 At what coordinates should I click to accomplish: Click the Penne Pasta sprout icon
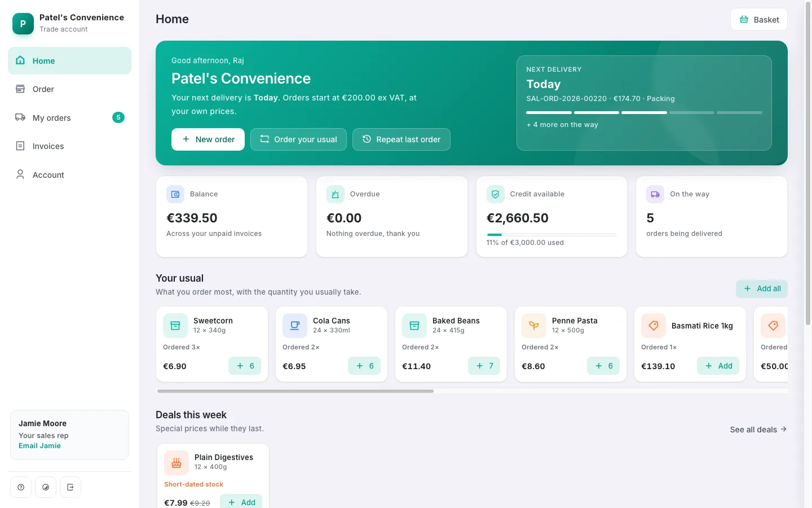(x=534, y=326)
